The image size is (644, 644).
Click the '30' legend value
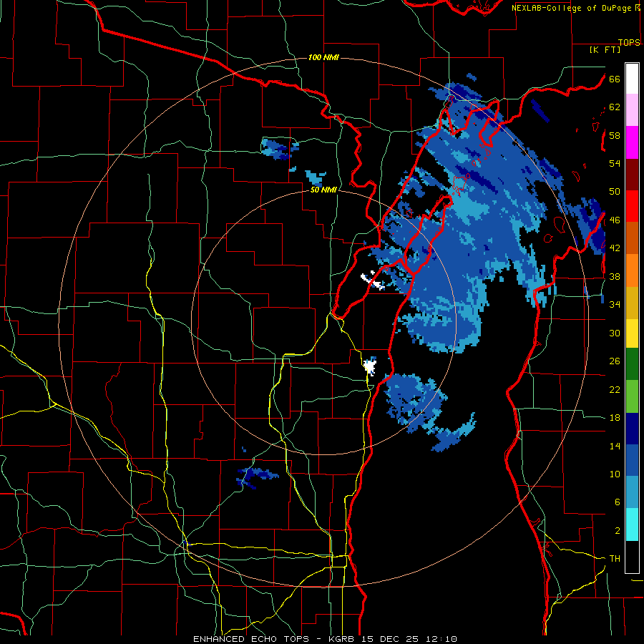coord(615,333)
